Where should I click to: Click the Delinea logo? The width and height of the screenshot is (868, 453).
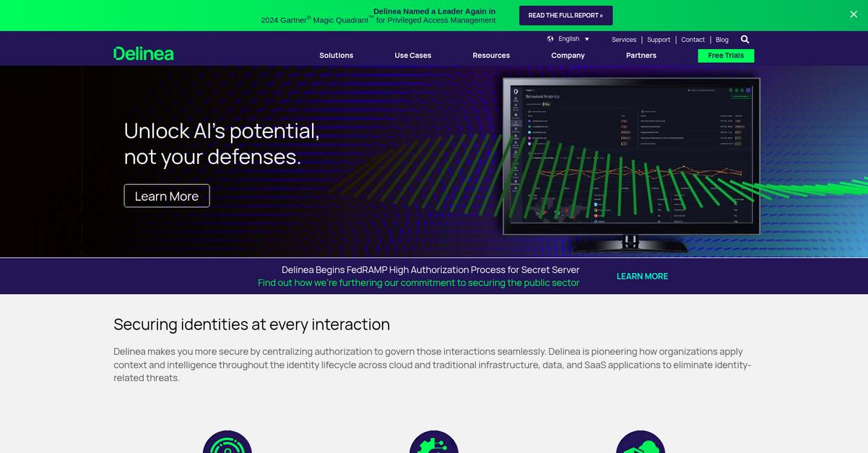coord(144,53)
